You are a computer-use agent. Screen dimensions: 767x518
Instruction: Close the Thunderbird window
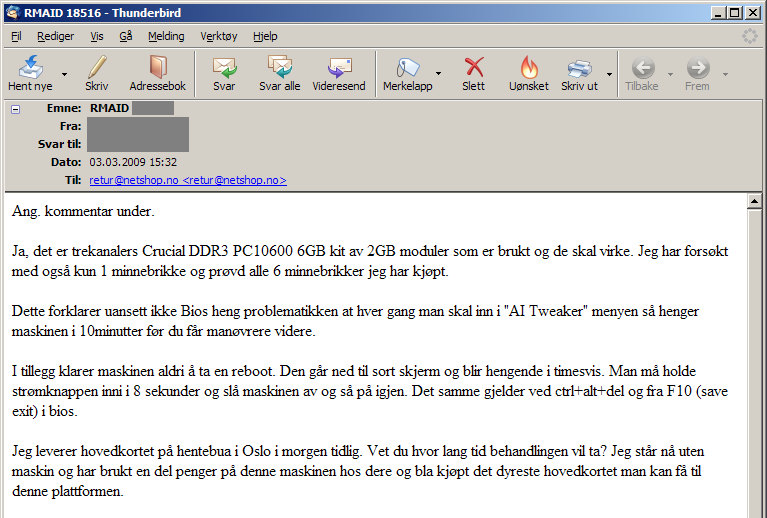[752, 13]
